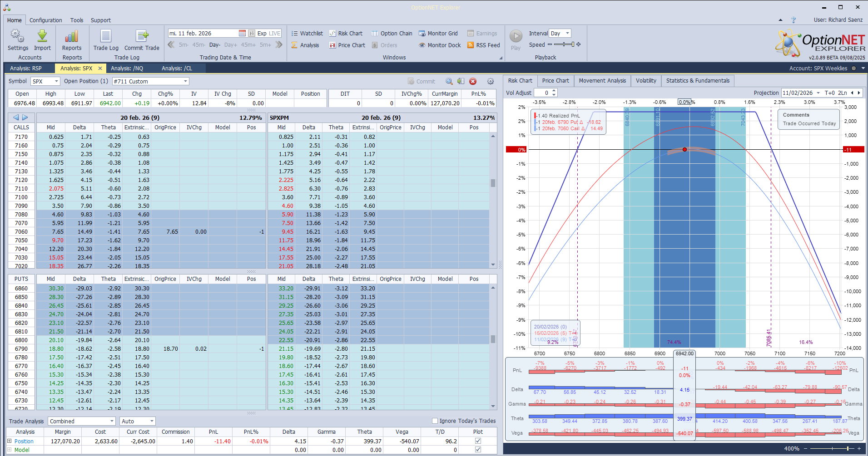
Task: Click the Import accounts icon
Action: click(42, 36)
